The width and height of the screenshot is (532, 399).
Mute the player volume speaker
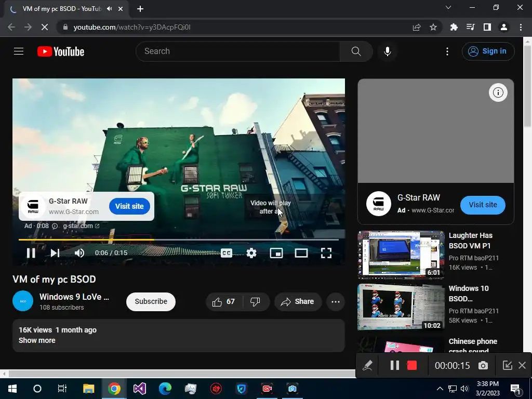coord(79,253)
